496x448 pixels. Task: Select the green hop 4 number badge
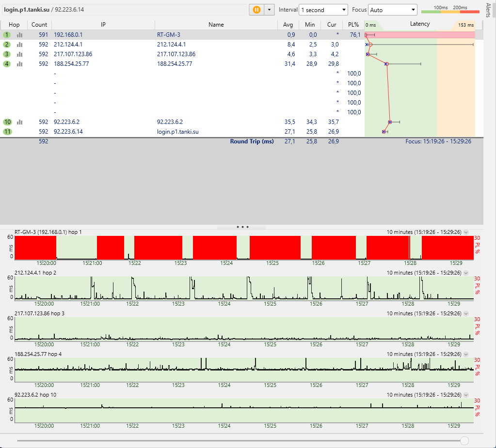[x=7, y=64]
